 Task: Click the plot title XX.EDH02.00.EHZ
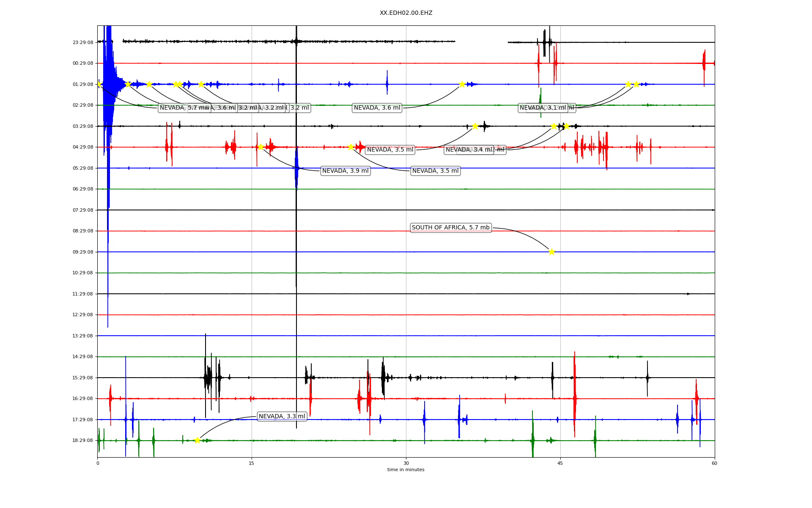click(406, 13)
